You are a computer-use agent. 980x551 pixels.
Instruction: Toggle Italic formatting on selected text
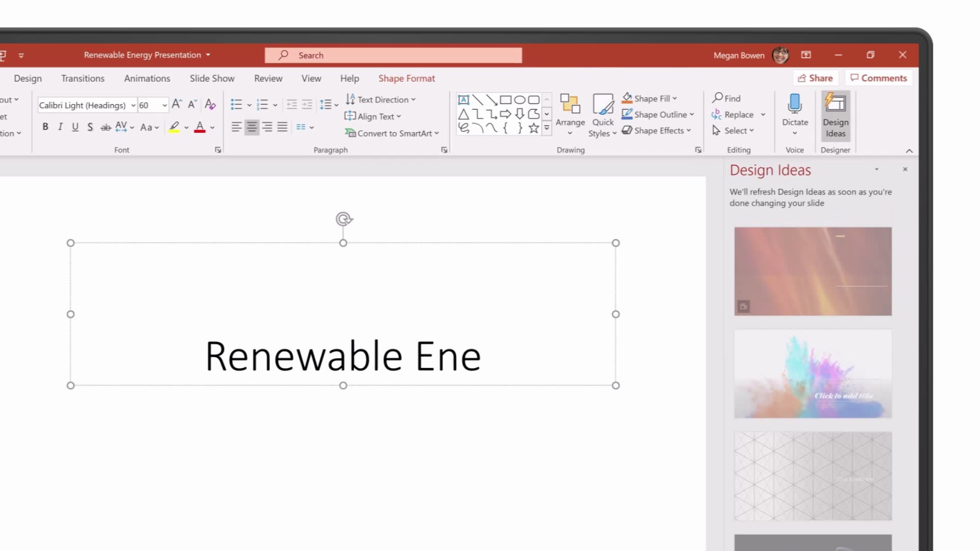pos(60,127)
